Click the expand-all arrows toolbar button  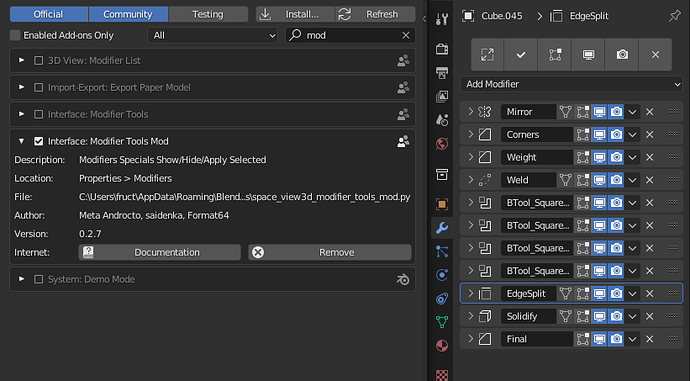point(487,55)
